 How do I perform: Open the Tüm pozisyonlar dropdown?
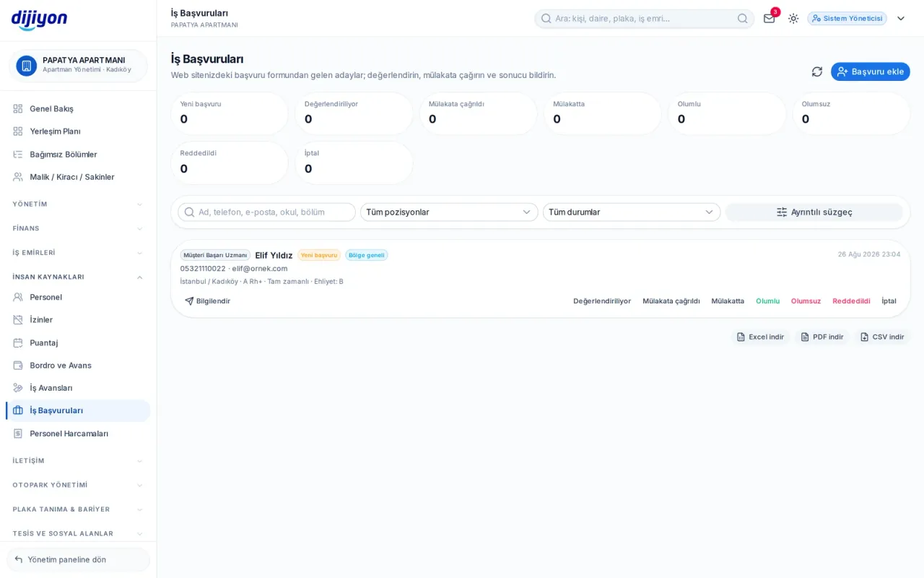(x=449, y=212)
